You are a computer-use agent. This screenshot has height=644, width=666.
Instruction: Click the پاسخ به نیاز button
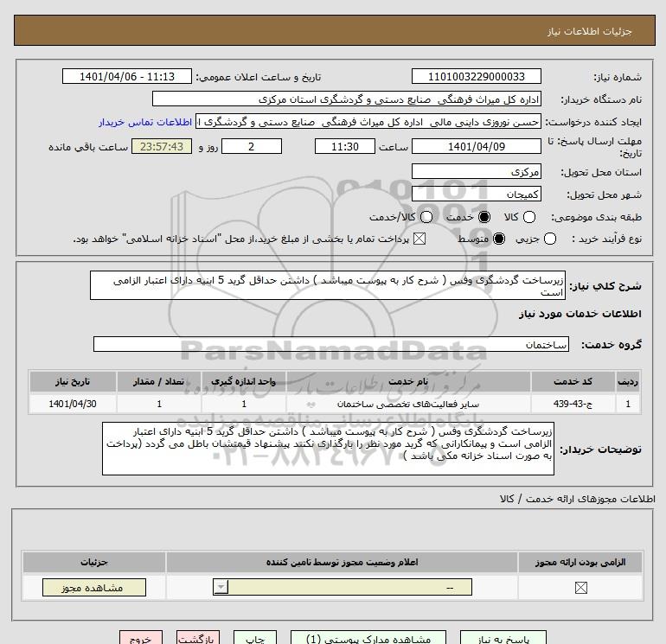pyautogui.click(x=503, y=638)
